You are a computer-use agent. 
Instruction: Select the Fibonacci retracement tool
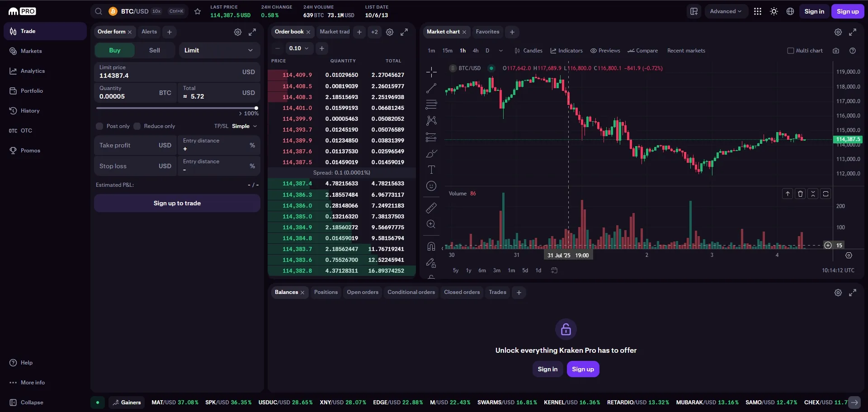[x=431, y=104]
